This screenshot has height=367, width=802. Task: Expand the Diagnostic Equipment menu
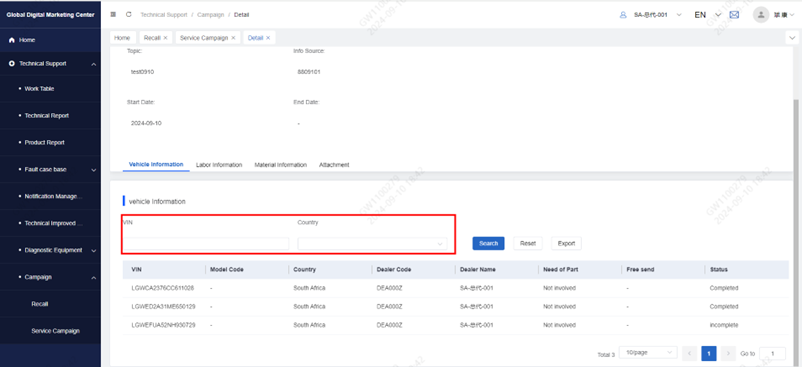pos(94,250)
